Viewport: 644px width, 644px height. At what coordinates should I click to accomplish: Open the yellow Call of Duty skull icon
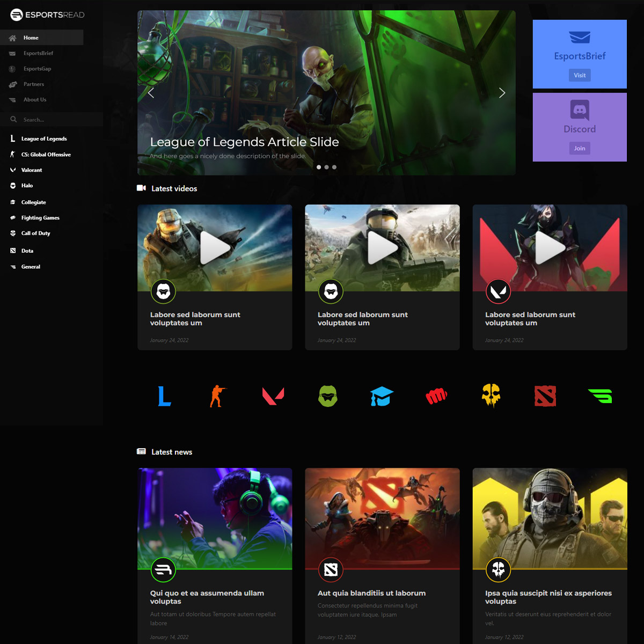(491, 396)
